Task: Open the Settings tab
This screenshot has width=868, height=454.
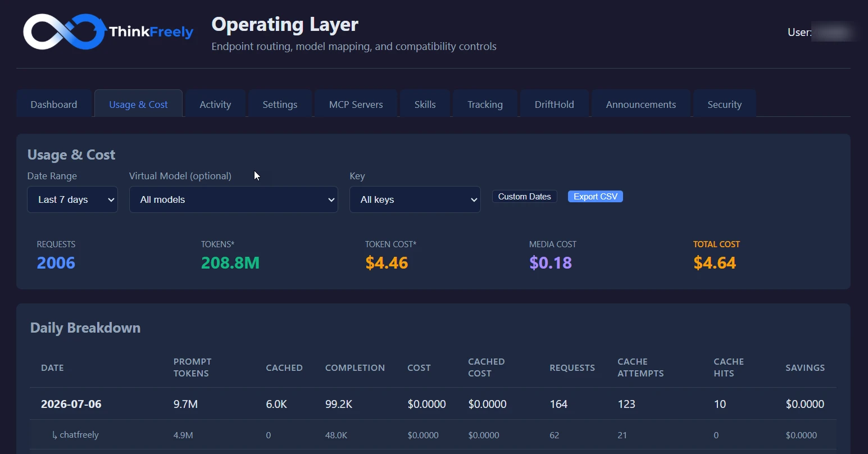Action: coord(280,104)
